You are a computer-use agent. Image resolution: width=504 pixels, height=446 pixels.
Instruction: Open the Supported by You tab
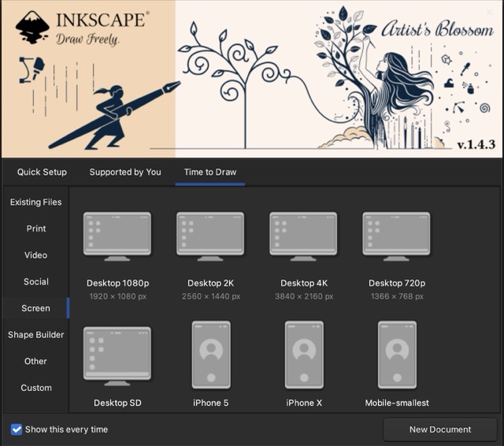coord(125,172)
